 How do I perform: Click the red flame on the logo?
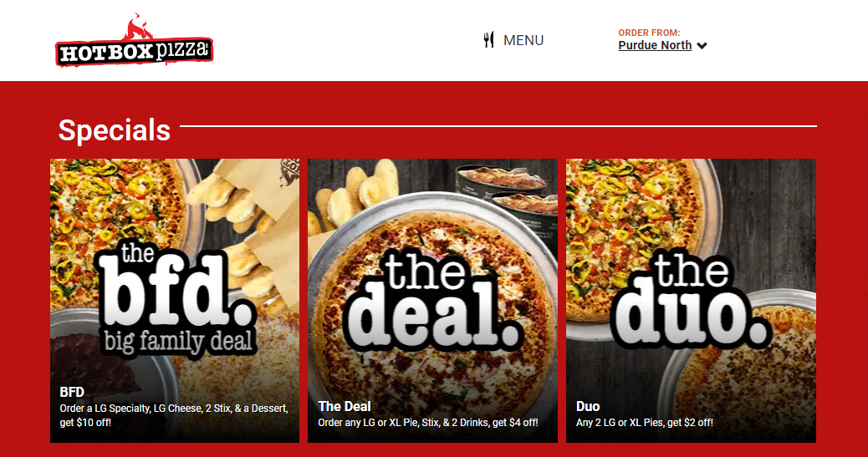pos(137,27)
